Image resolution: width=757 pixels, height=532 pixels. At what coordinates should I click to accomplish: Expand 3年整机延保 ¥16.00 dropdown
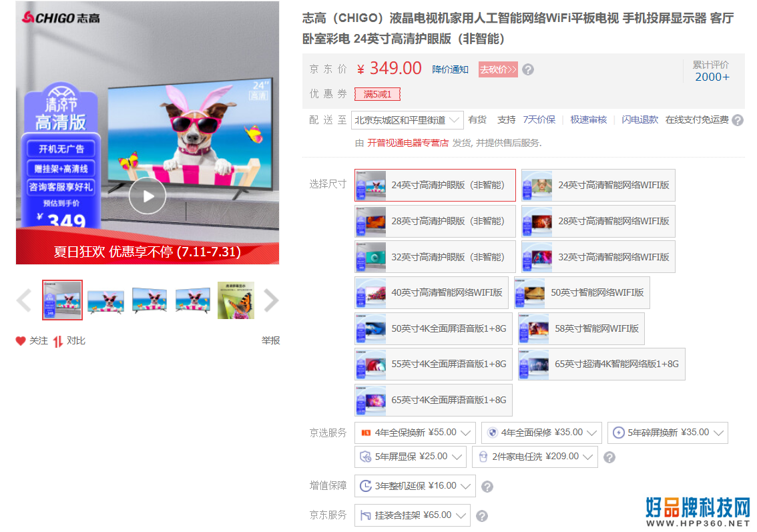(x=415, y=486)
